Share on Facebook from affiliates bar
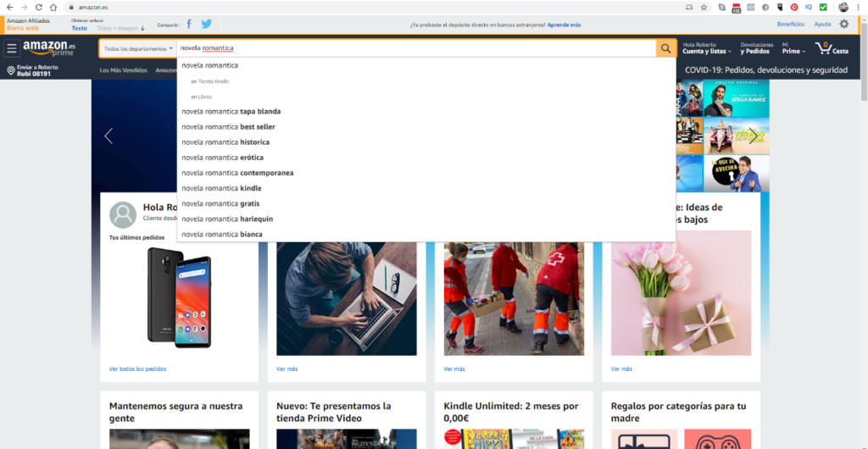868x449 pixels. pos(189,25)
